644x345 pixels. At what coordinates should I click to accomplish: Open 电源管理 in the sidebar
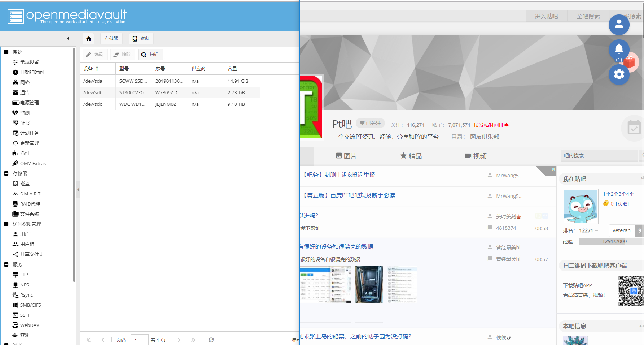(x=30, y=103)
